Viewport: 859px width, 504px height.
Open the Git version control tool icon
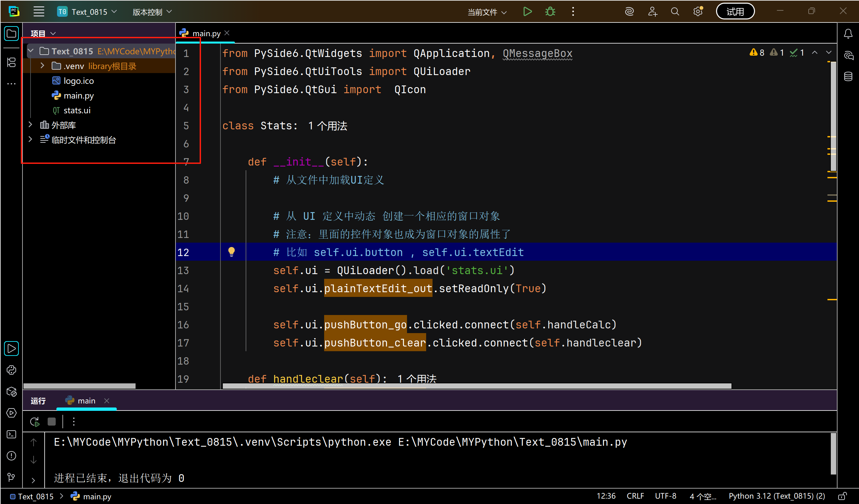tap(11, 477)
